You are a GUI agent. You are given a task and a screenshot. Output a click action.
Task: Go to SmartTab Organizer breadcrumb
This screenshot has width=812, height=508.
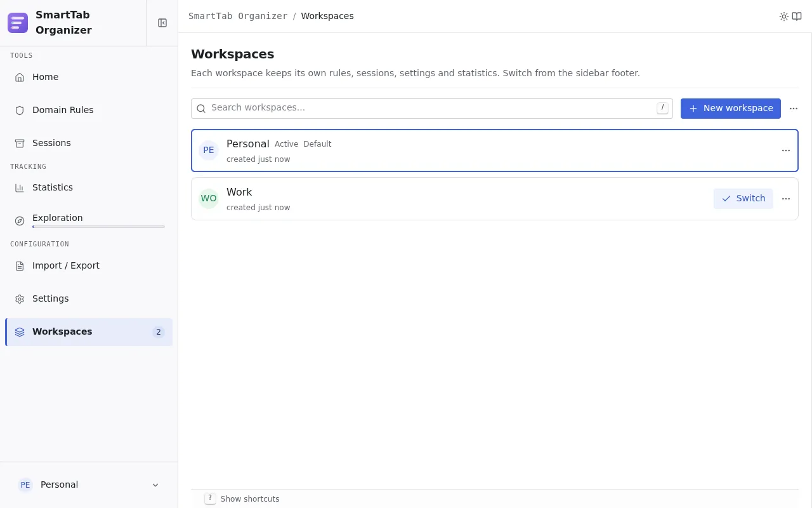pos(238,16)
